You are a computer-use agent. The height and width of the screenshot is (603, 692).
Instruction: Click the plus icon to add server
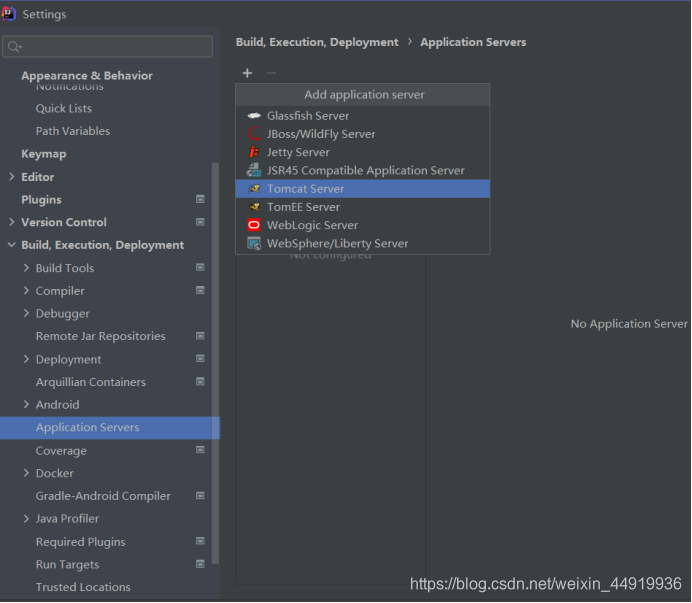247,73
